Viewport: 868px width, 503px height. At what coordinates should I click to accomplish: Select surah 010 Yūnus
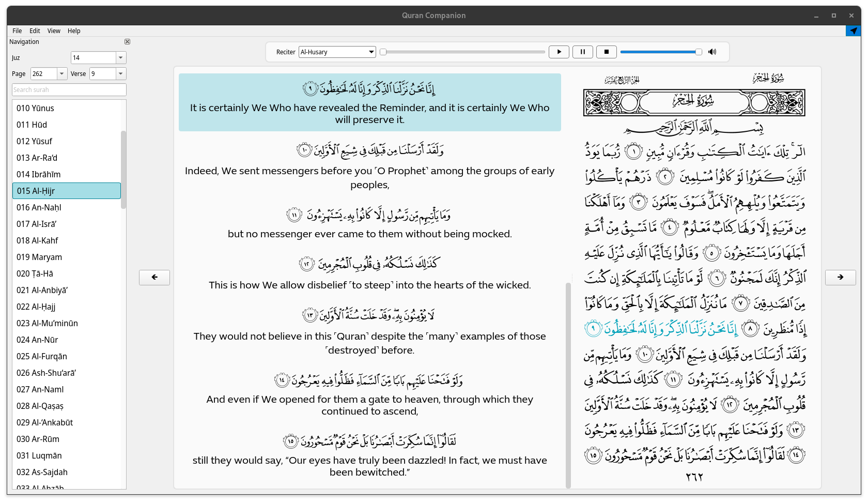point(67,108)
